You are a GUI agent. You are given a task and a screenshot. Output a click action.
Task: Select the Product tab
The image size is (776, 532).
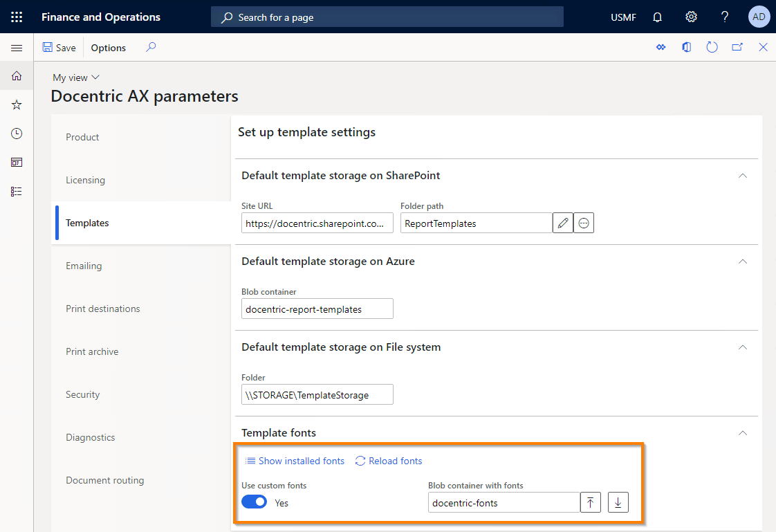[x=141, y=137]
